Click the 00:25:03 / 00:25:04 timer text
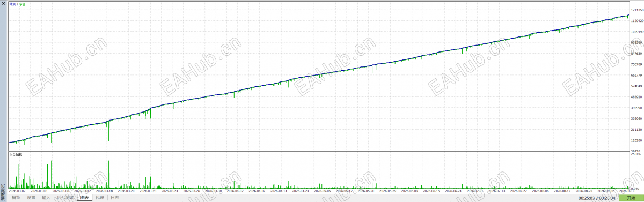Image resolution: width=644 pixels, height=202 pixels. 597,198
